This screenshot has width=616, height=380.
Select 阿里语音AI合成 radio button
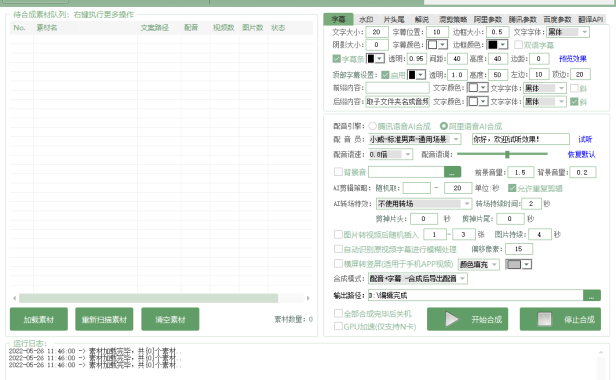pos(444,126)
